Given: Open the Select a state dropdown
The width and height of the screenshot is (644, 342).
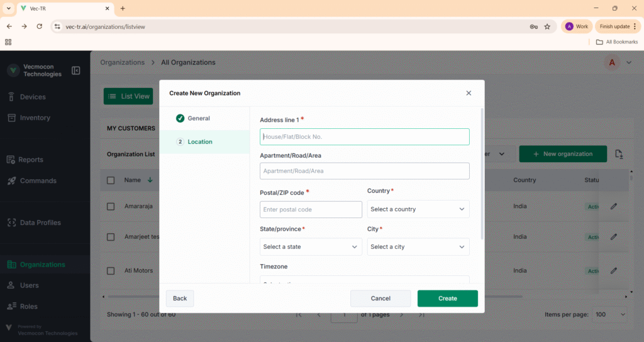Looking at the screenshot, I should click(x=311, y=247).
